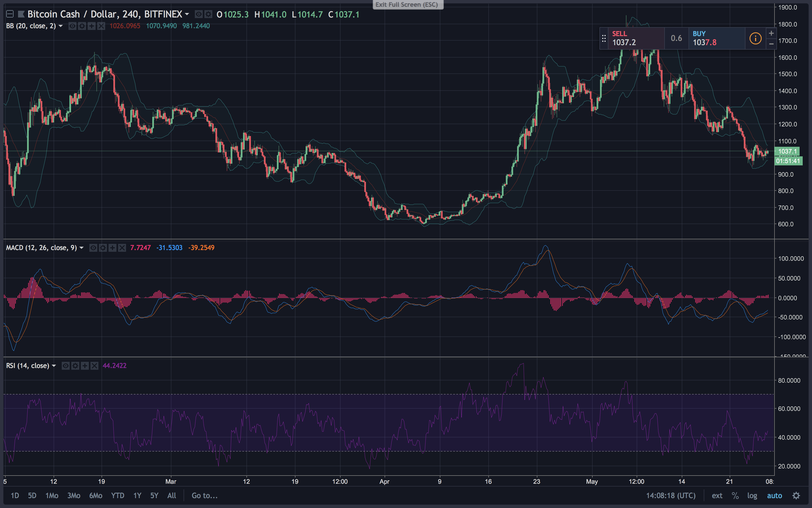Click the flag icon beside Bitcoin Cash title
The width and height of the screenshot is (812, 508).
tap(21, 14)
